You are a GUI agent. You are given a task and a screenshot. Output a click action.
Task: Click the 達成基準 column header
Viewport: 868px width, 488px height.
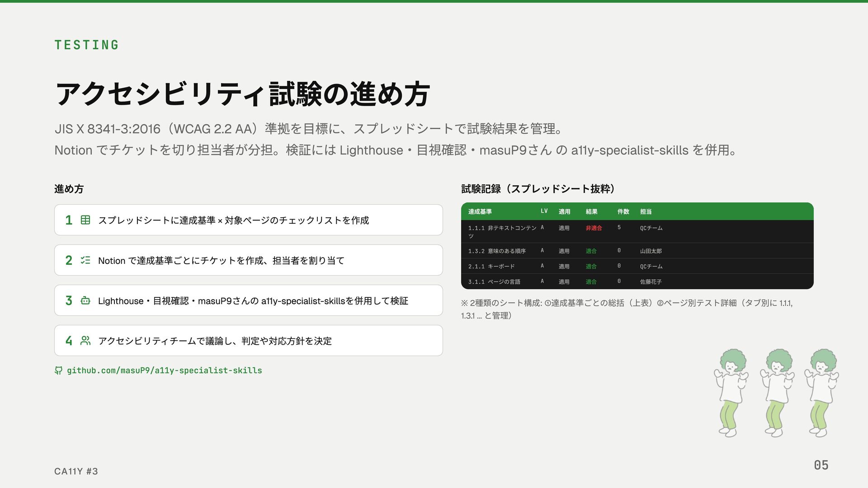coord(480,211)
